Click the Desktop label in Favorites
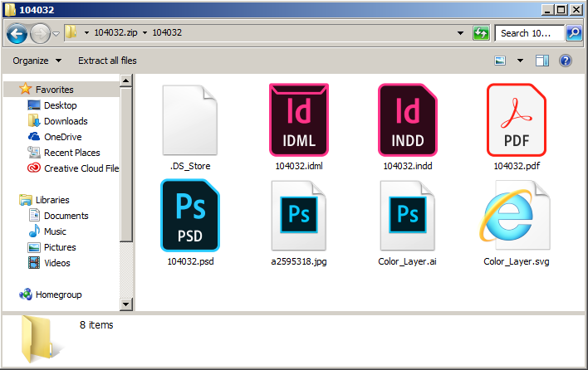The image size is (588, 370). pyautogui.click(x=61, y=105)
